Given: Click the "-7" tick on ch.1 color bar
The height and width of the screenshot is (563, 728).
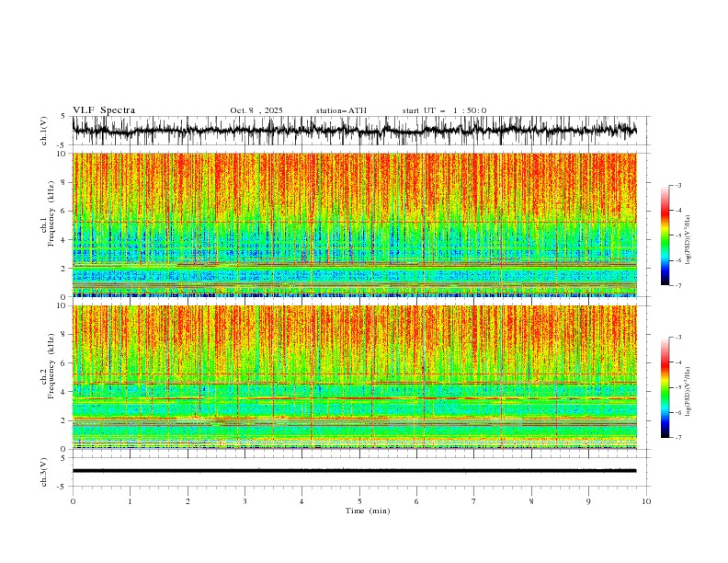Looking at the screenshot, I should [678, 285].
